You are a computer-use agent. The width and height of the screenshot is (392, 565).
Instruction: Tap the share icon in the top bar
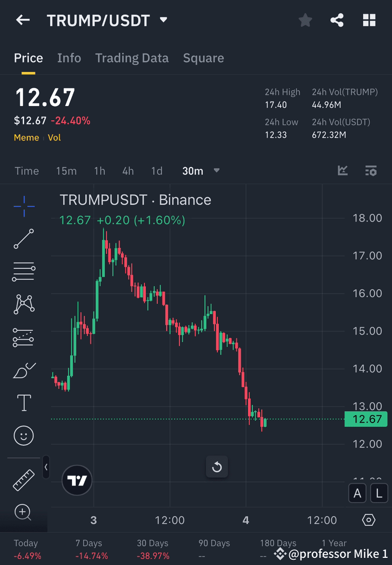[337, 20]
